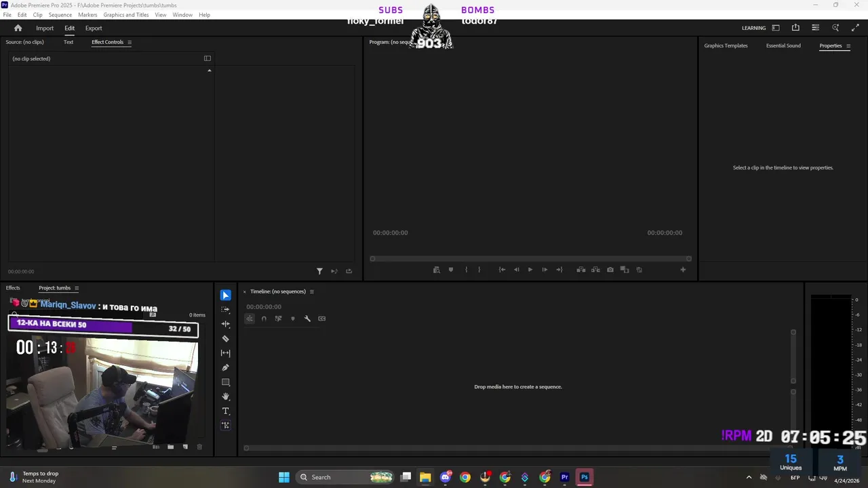The width and height of the screenshot is (868, 488).
Task: Select the Track Select Forward tool
Action: pos(226,310)
